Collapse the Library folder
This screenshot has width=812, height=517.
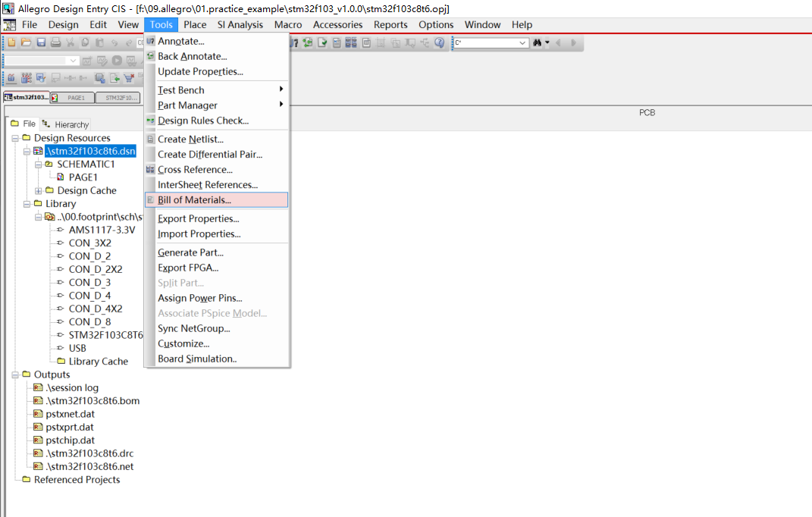(x=27, y=204)
